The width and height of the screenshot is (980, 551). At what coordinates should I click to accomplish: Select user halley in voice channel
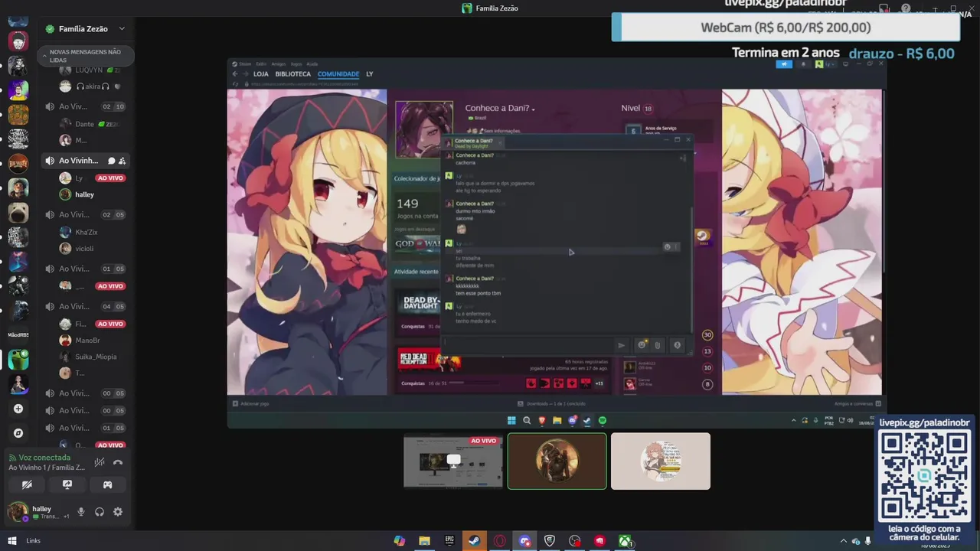(x=84, y=194)
